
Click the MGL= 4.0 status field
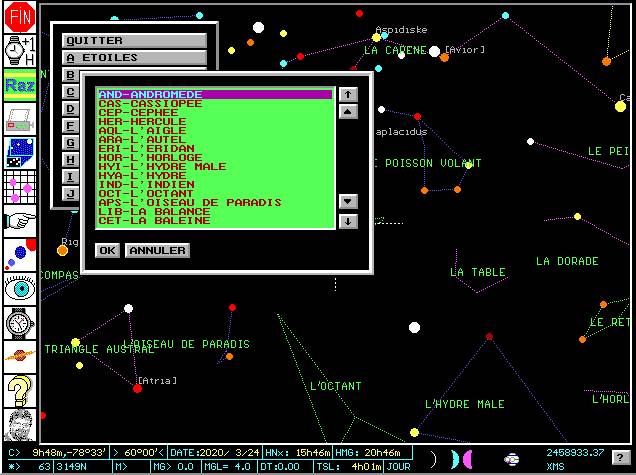pyautogui.click(x=227, y=466)
